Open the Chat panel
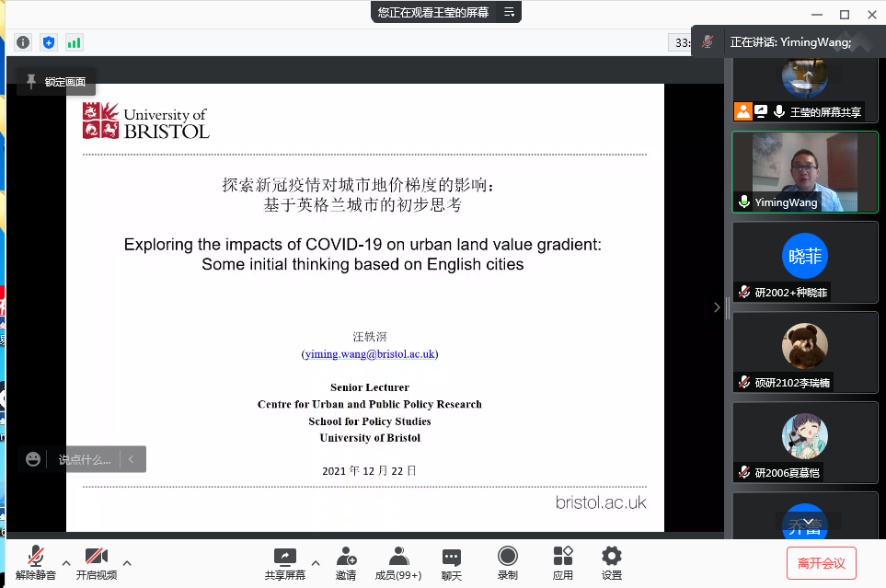 [x=451, y=562]
